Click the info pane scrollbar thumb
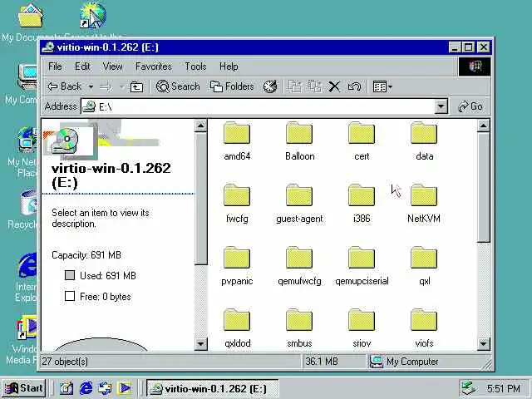 click(x=201, y=199)
